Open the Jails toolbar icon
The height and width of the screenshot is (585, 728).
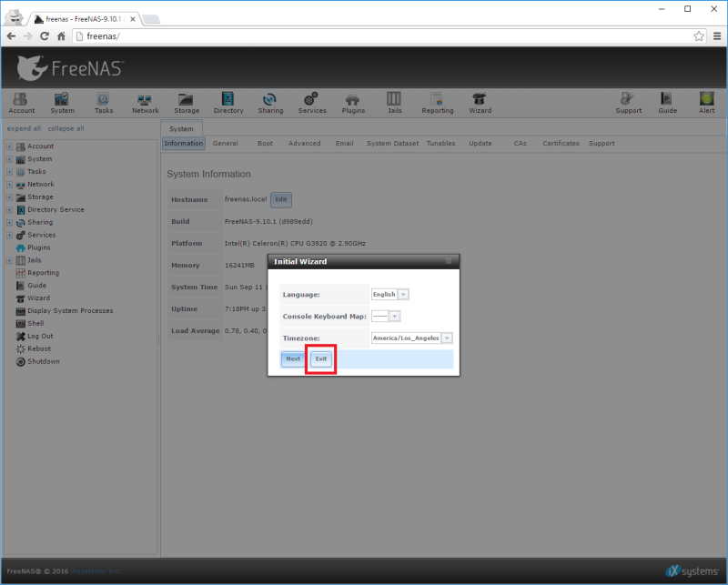point(394,102)
